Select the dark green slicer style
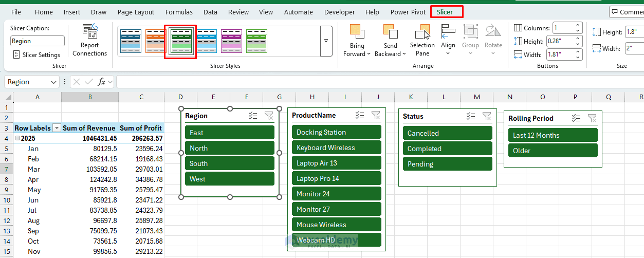The width and height of the screenshot is (644, 258). 181,41
